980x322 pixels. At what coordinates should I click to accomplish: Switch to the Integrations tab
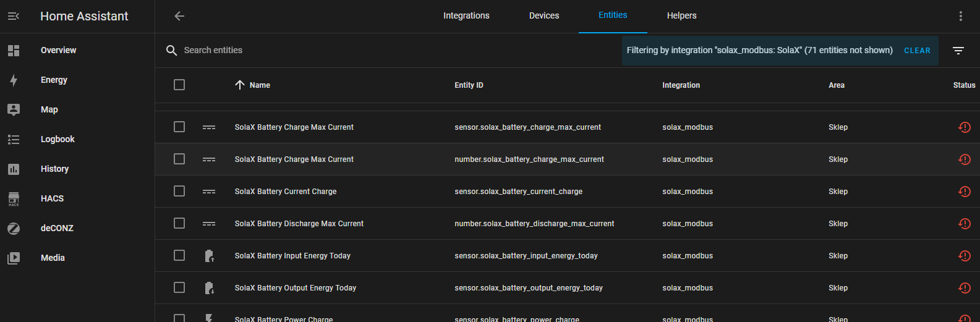click(x=466, y=16)
